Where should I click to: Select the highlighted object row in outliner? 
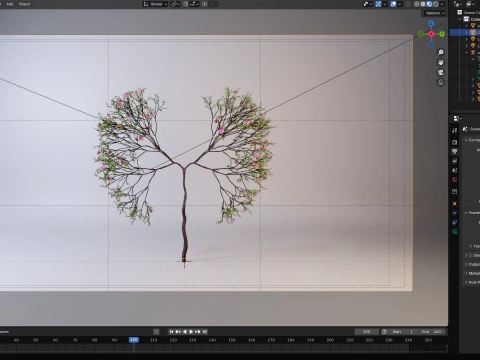click(x=465, y=32)
